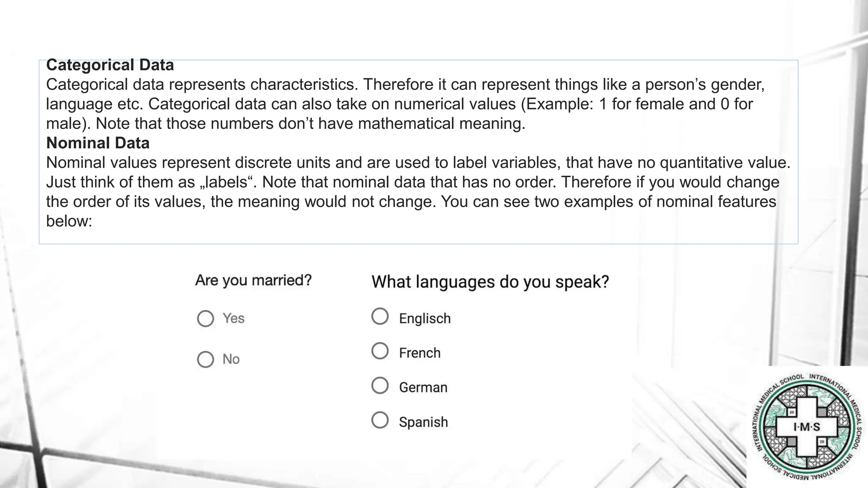
Task: Click the 'German' option label text
Action: [423, 388]
